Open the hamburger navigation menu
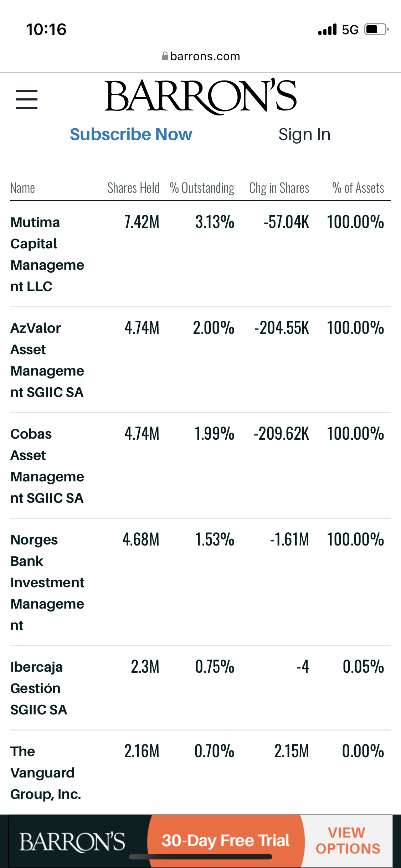Viewport: 401px width, 868px height. pyautogui.click(x=27, y=99)
